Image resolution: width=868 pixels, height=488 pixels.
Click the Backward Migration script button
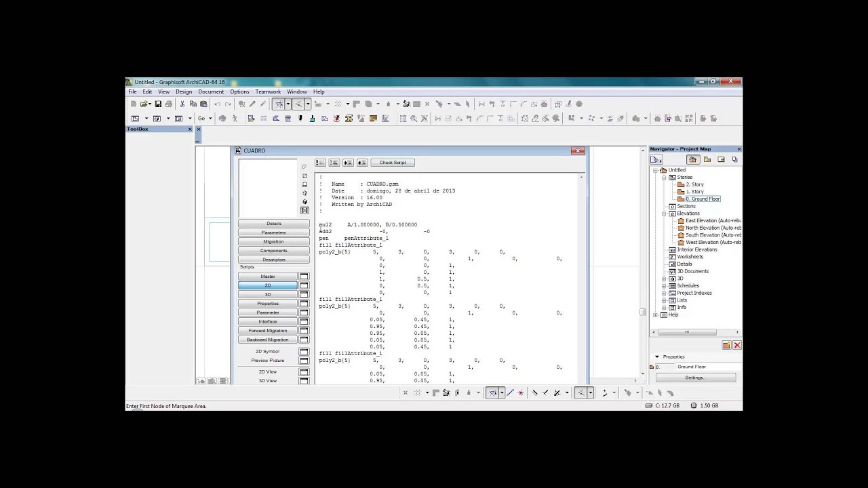pyautogui.click(x=268, y=340)
